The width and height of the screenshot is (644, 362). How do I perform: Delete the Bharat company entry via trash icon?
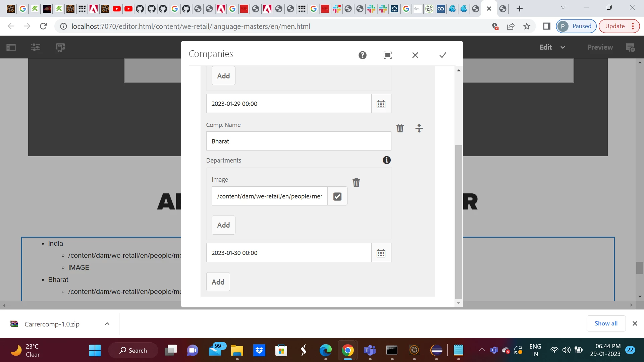(x=400, y=128)
